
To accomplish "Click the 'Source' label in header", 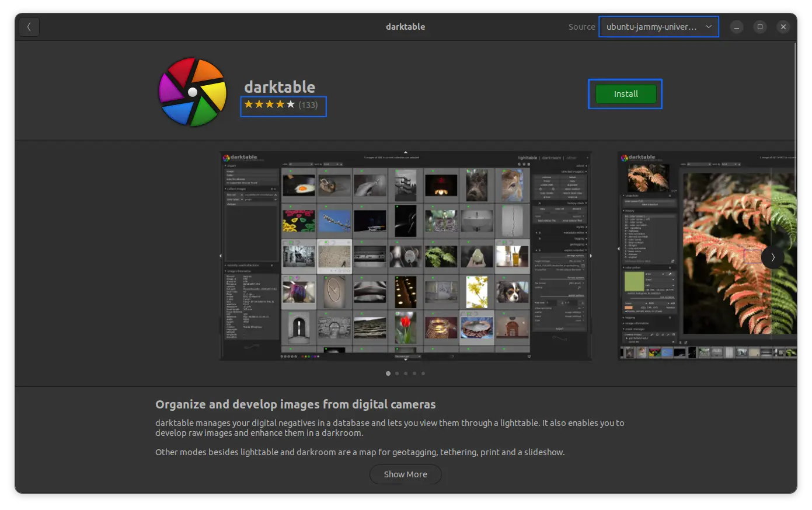I will (x=581, y=27).
